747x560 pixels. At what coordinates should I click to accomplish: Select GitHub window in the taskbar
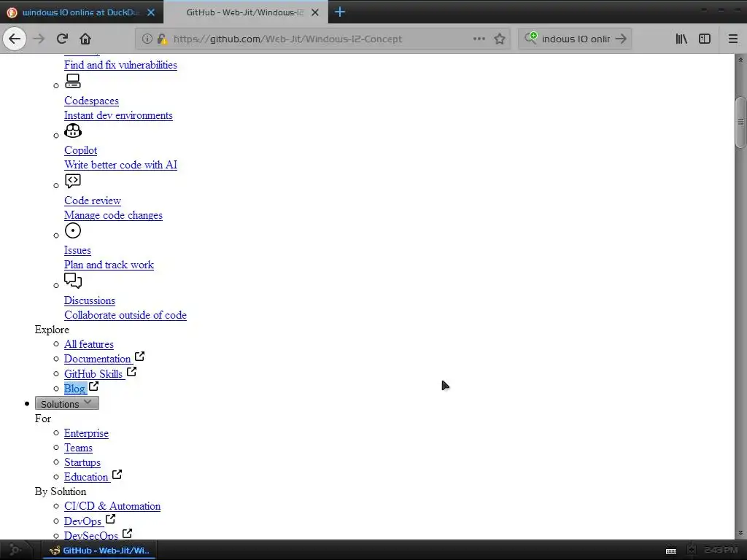99,551
